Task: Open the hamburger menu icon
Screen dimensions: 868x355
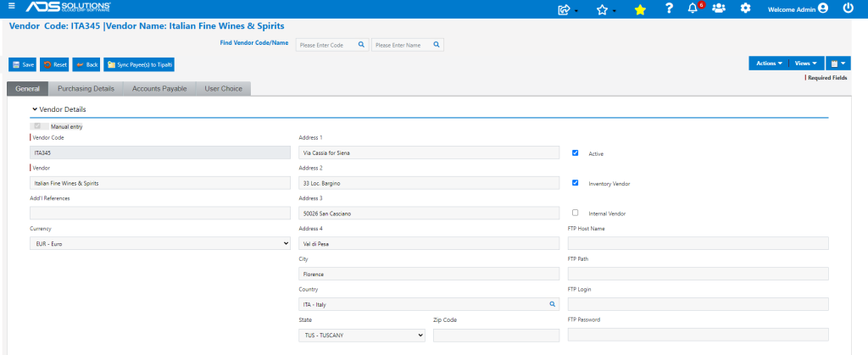Action: [x=12, y=6]
